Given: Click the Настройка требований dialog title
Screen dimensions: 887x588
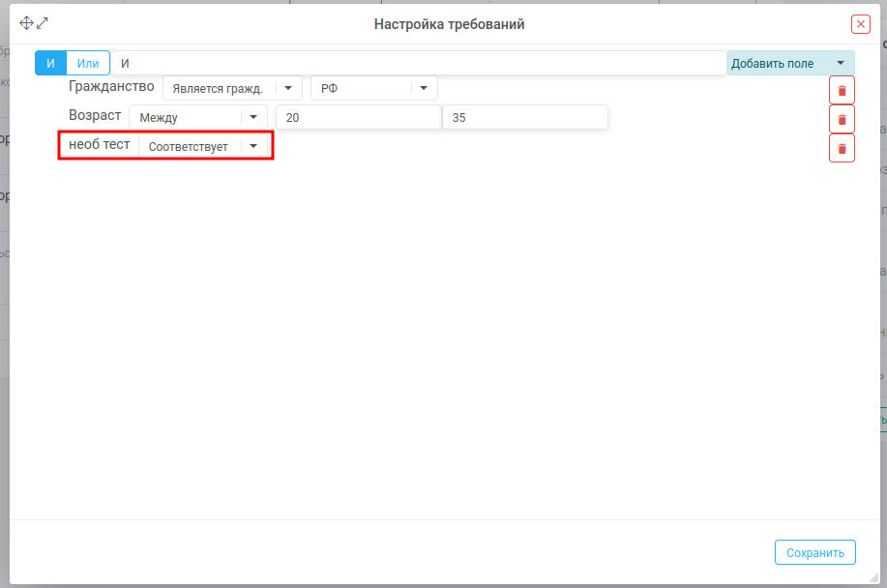Looking at the screenshot, I should [x=449, y=24].
